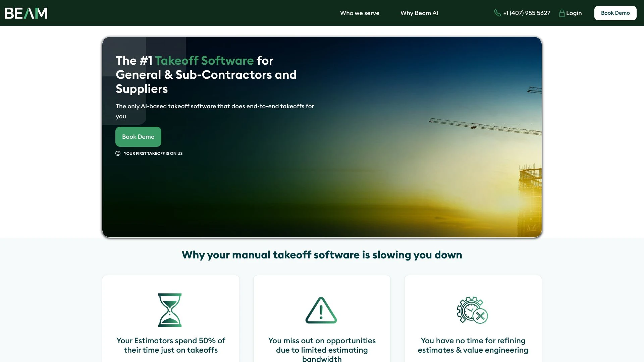This screenshot has height=362, width=644.
Task: Click the Beam AI navbar login toggle
Action: click(570, 13)
